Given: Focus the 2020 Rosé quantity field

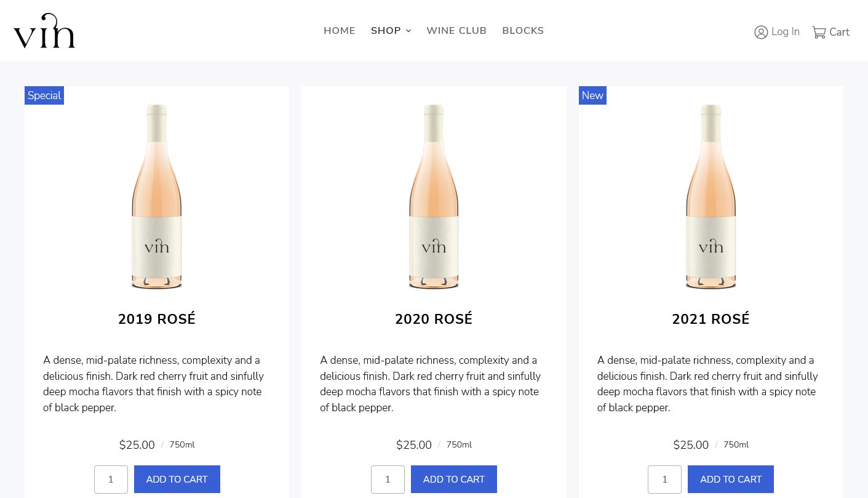Looking at the screenshot, I should [388, 480].
